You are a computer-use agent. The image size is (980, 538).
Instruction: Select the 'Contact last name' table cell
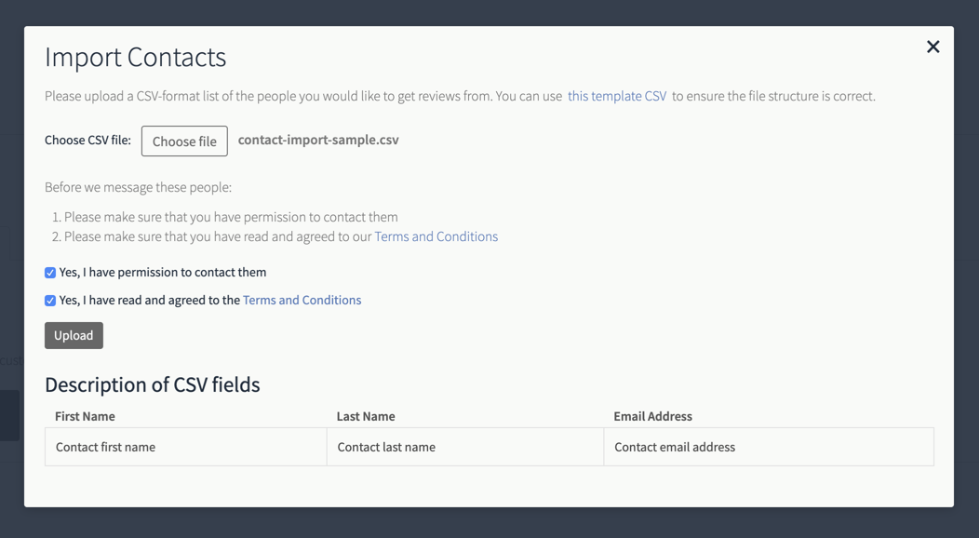click(x=465, y=447)
